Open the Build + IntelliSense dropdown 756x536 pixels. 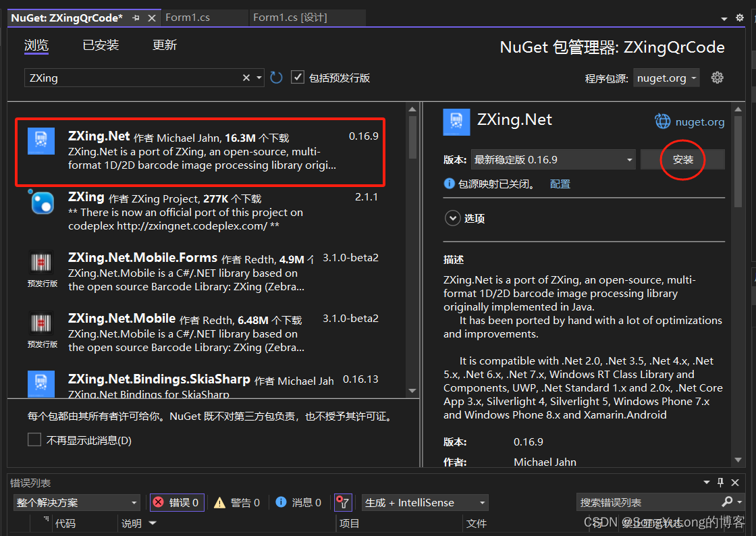pyautogui.click(x=425, y=503)
